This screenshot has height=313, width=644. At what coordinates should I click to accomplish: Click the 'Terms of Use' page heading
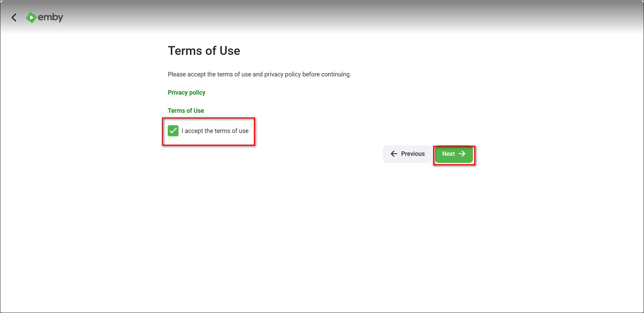click(x=204, y=51)
